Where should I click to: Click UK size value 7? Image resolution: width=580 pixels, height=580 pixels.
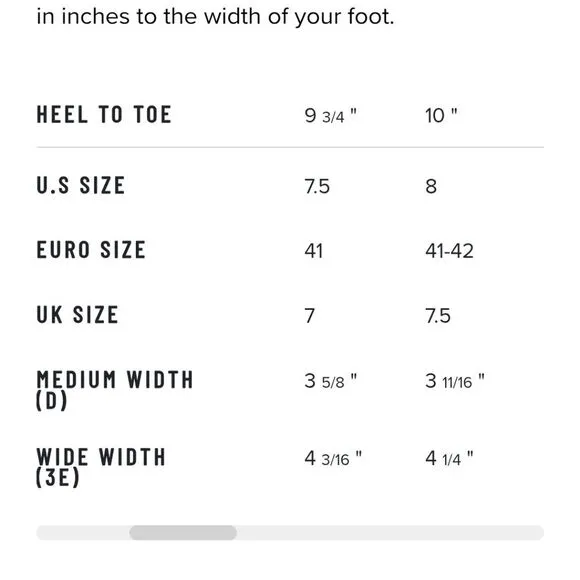(x=310, y=316)
